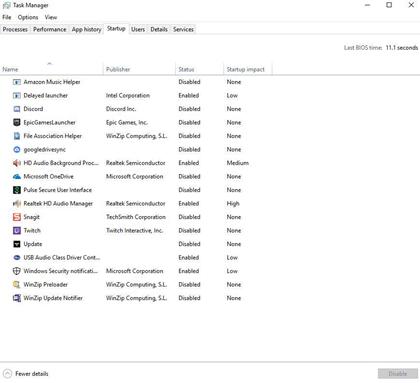Open the Options menu

point(28,17)
